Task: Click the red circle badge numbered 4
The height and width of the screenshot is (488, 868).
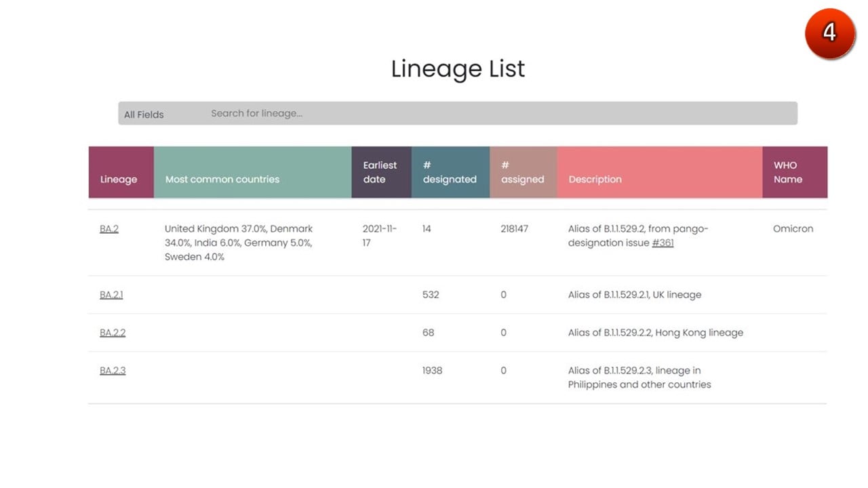Action: click(829, 33)
